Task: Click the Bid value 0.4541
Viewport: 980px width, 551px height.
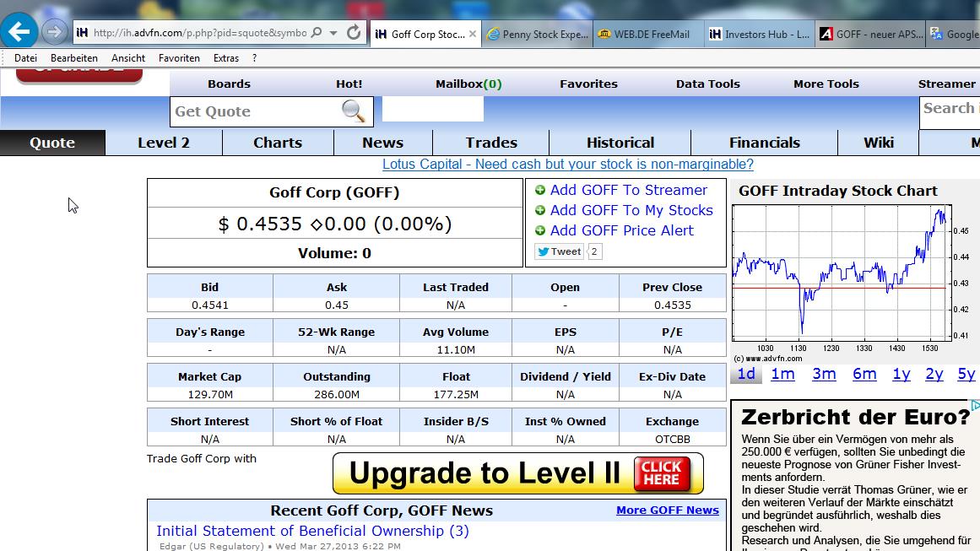Action: pyautogui.click(x=210, y=305)
